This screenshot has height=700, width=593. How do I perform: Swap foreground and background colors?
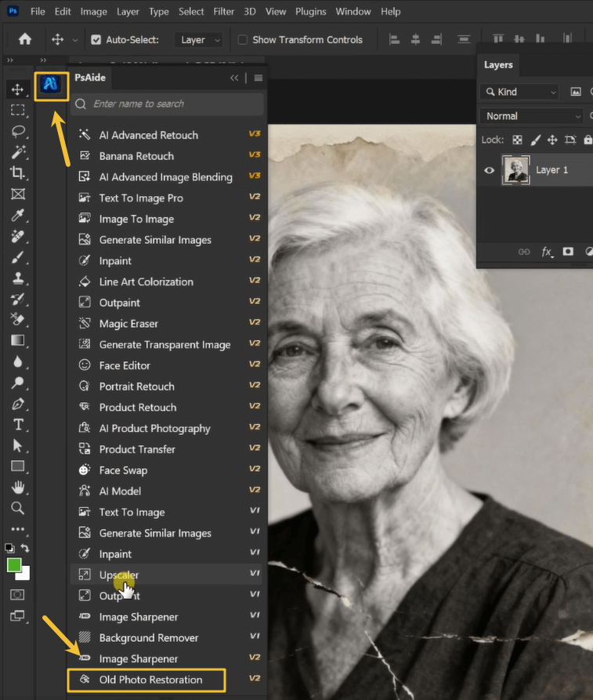[x=25, y=548]
